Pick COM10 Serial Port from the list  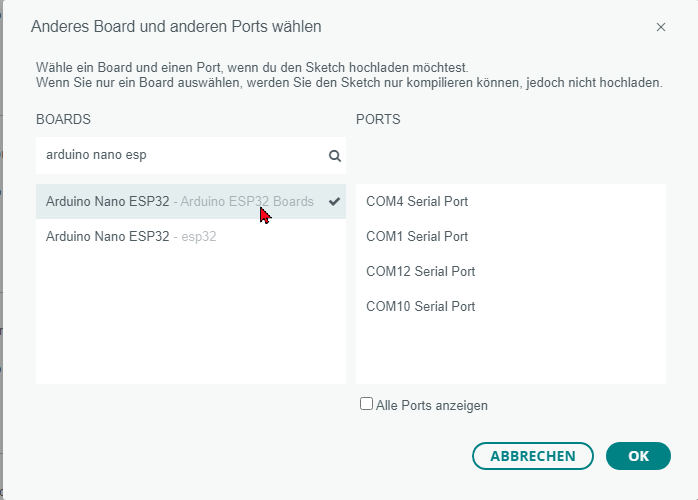[x=511, y=306]
